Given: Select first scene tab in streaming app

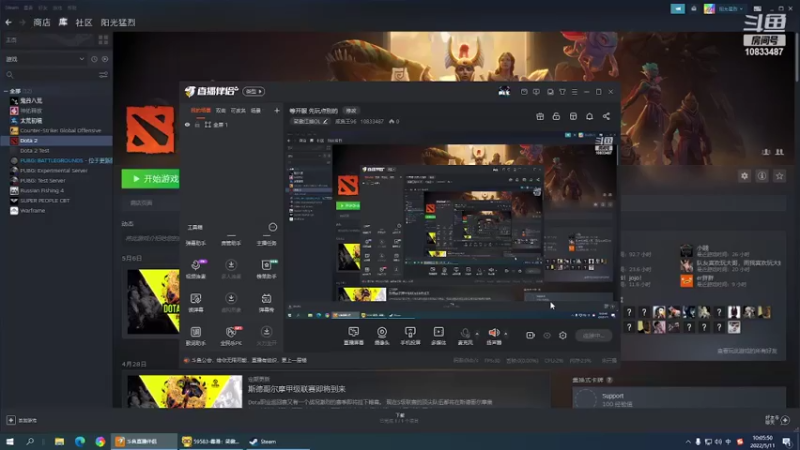Looking at the screenshot, I should pos(201,110).
